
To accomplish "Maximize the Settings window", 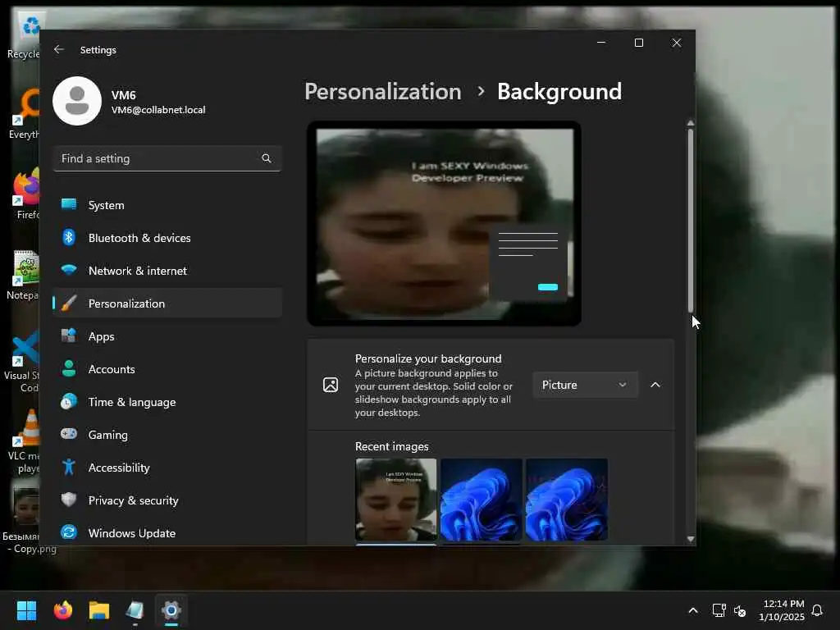I will click(x=638, y=43).
